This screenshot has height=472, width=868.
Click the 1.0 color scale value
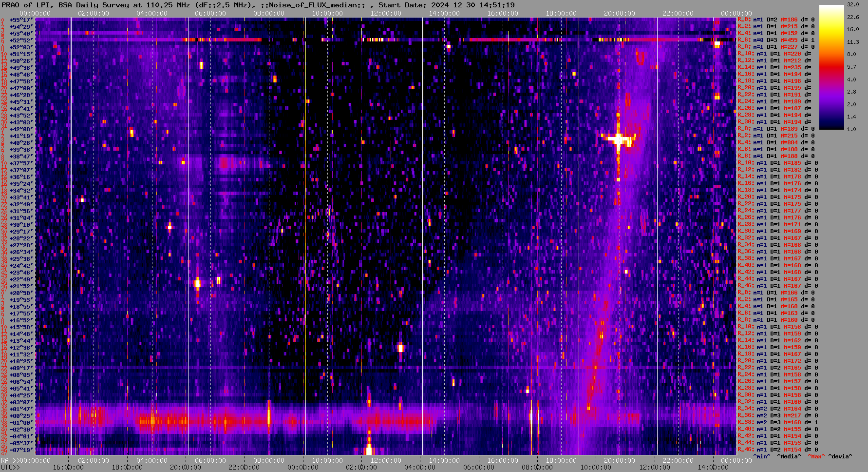pos(851,129)
